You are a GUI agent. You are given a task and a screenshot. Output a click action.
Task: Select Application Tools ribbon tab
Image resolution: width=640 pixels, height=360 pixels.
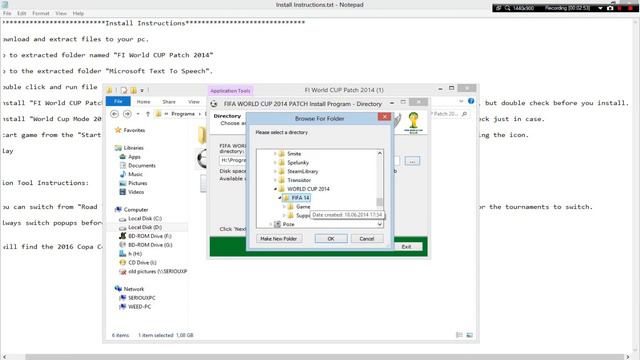click(230, 91)
